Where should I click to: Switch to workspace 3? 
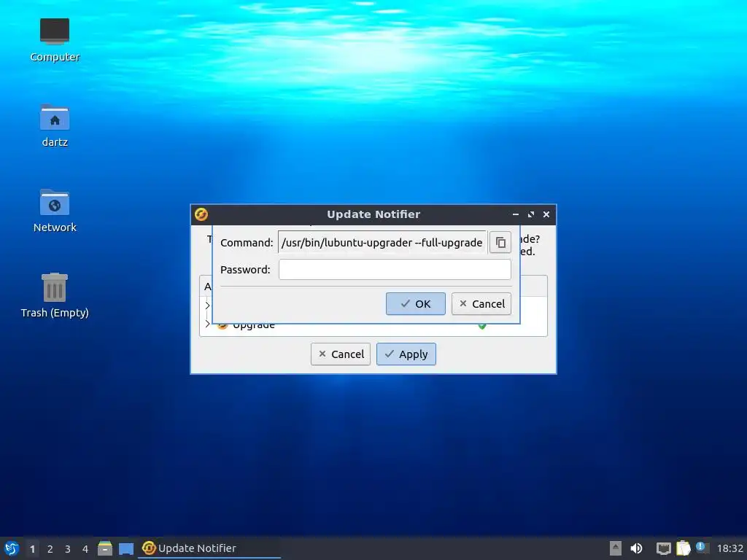[x=68, y=549]
